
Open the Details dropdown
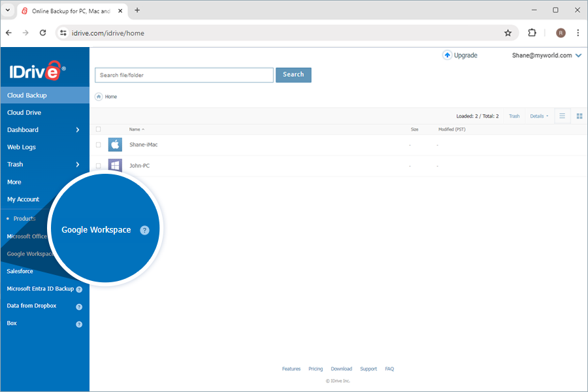coord(539,116)
